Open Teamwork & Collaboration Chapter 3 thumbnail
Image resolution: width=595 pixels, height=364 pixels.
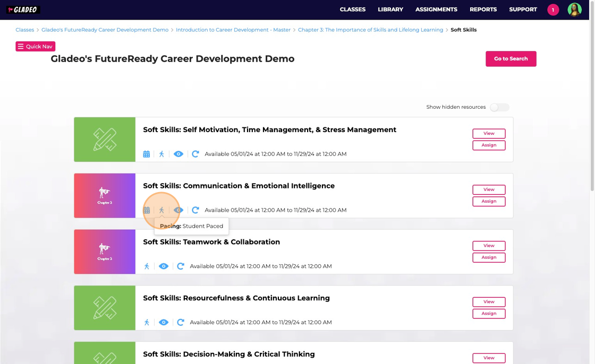tap(105, 252)
